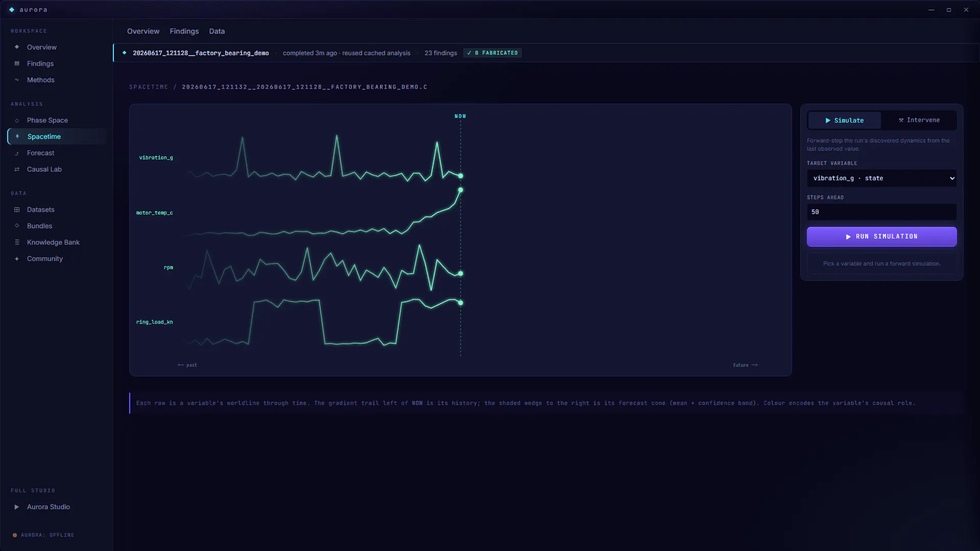Screen dimensions: 980x551
Task: Go to Findings in the sidebar
Action: 57,63
